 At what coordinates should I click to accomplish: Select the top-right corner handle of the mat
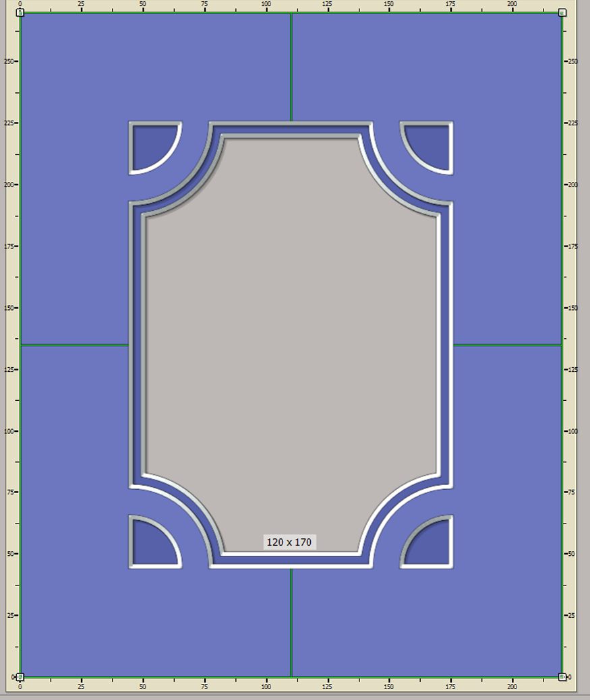pyautogui.click(x=562, y=13)
